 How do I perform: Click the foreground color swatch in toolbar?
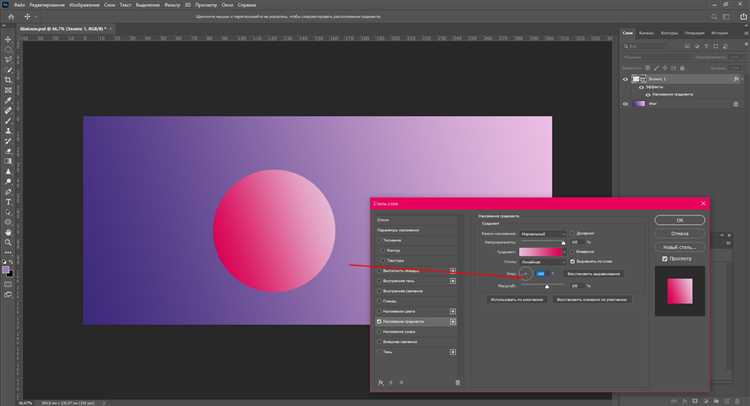(7, 268)
